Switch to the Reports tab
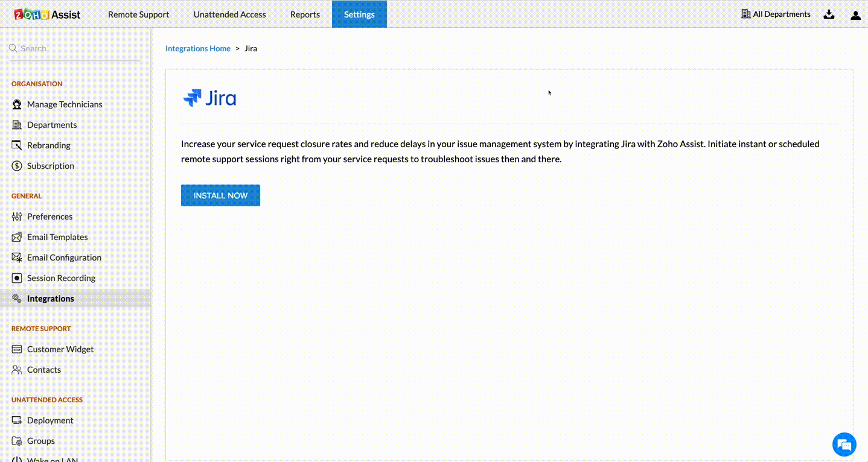This screenshot has width=868, height=462. click(305, 14)
